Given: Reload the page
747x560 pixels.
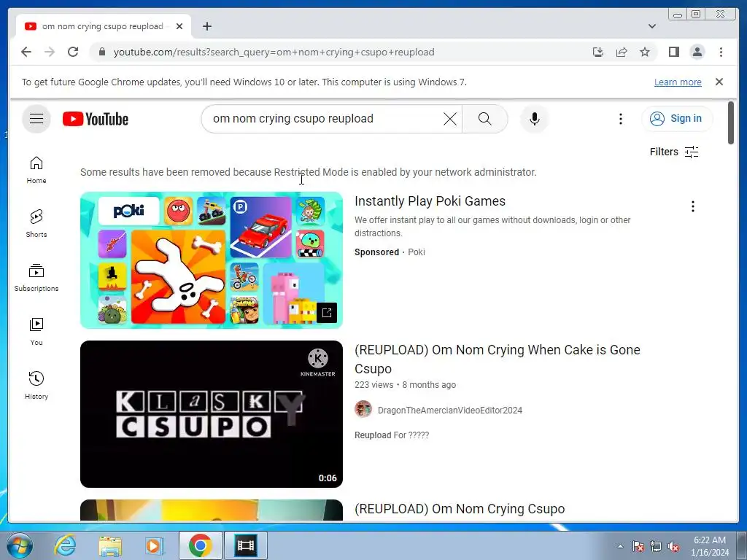Looking at the screenshot, I should pyautogui.click(x=73, y=52).
